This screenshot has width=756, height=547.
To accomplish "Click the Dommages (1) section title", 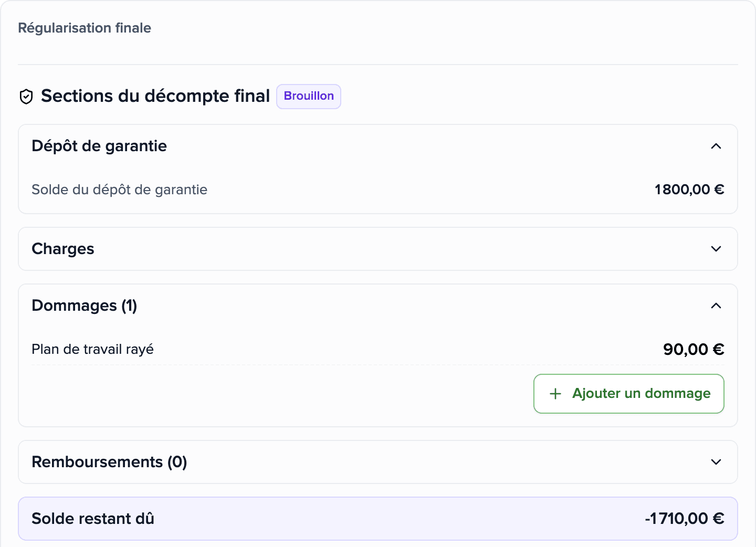I will point(85,306).
